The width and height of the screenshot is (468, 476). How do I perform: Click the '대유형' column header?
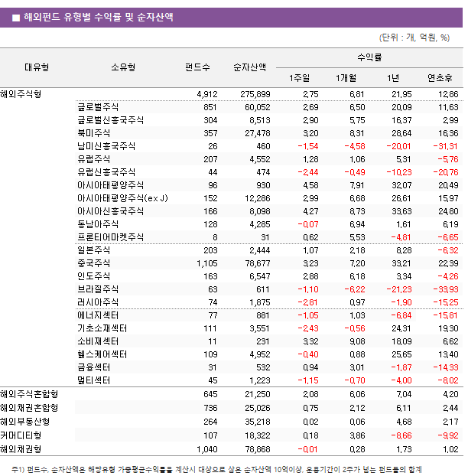tap(37, 67)
